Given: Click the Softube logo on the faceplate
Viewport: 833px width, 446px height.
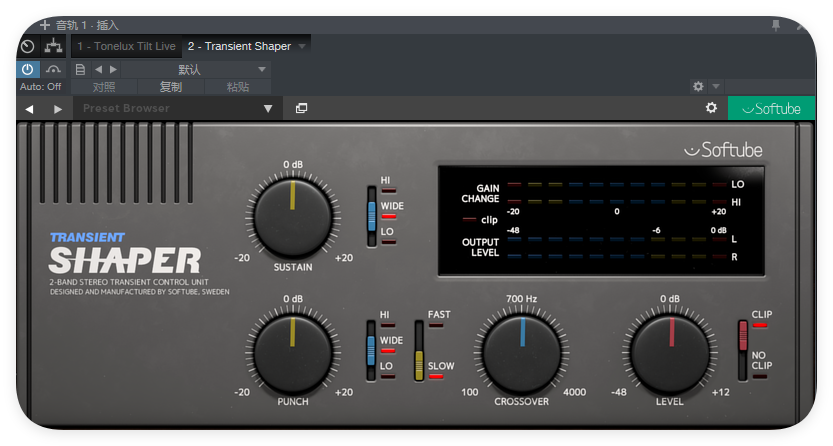Looking at the screenshot, I should click(x=723, y=150).
